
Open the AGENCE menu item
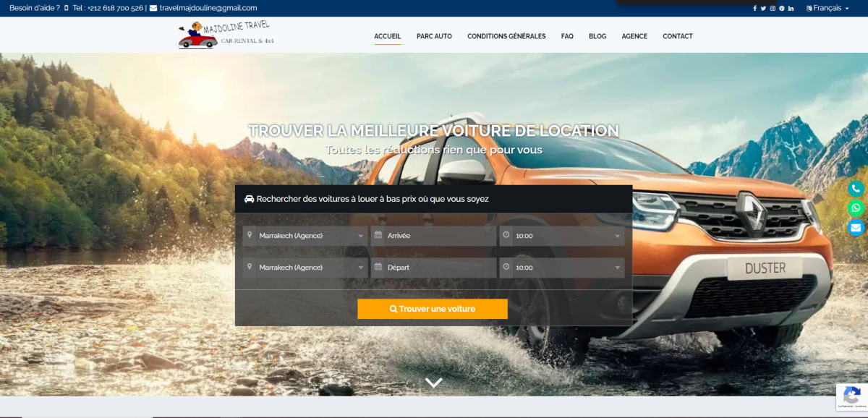(x=634, y=36)
